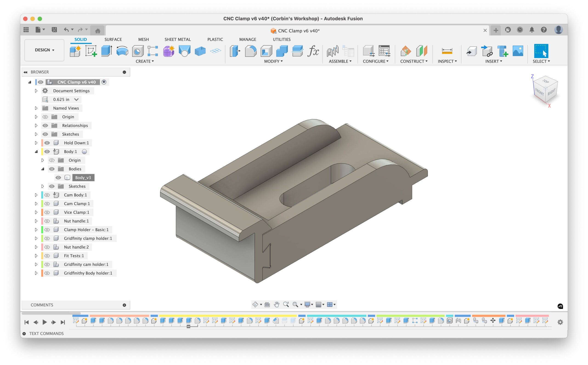This screenshot has height=365, width=588.
Task: Expand the Named Views folder
Action: click(x=36, y=108)
